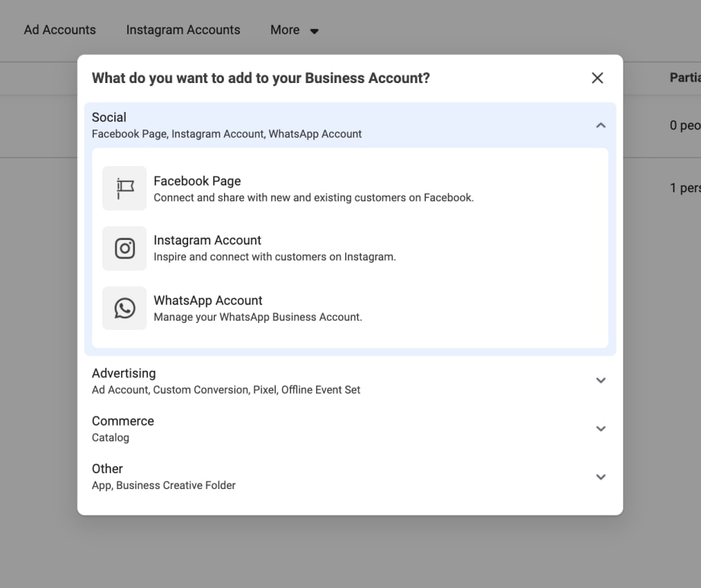Click the X to close the dialog
This screenshot has width=701, height=588.
597,78
